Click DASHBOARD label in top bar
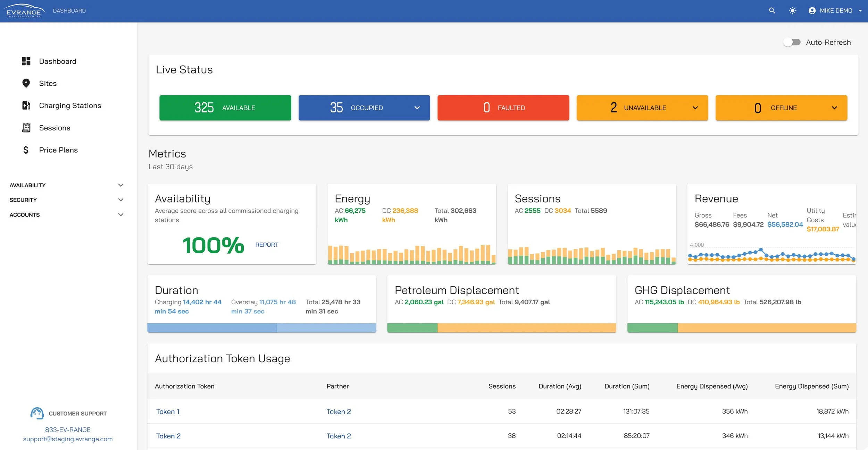This screenshot has height=450, width=868. (69, 11)
